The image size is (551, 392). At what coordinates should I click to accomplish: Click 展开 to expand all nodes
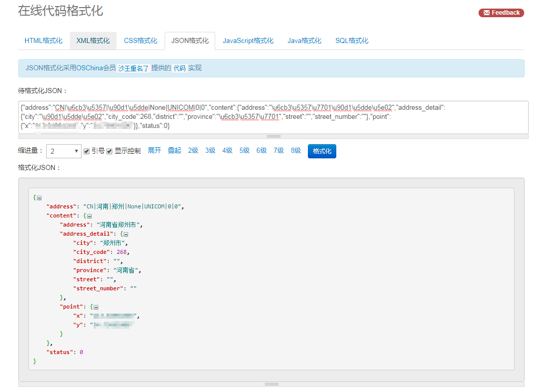click(154, 151)
